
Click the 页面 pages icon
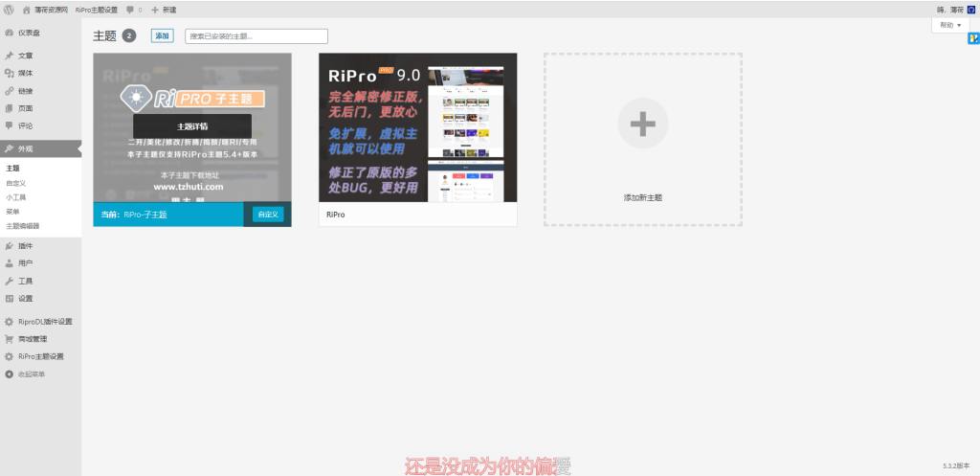pyautogui.click(x=9, y=108)
